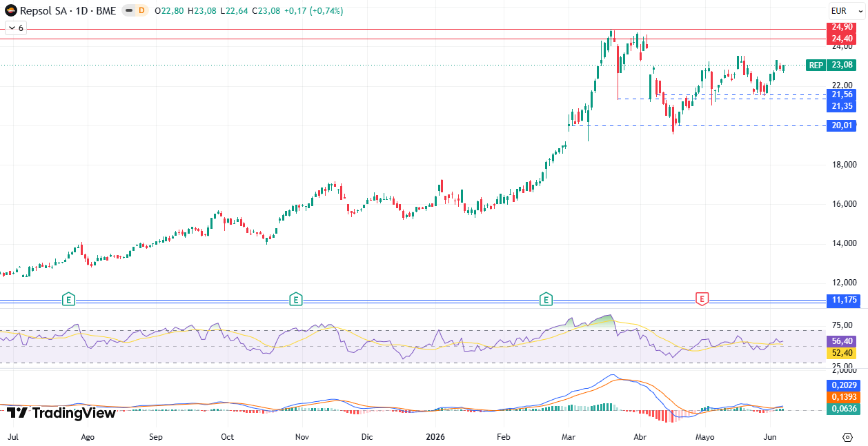868x446 pixels.
Task: Click the change value +0,17 (+0,74%)
Action: [x=314, y=11]
